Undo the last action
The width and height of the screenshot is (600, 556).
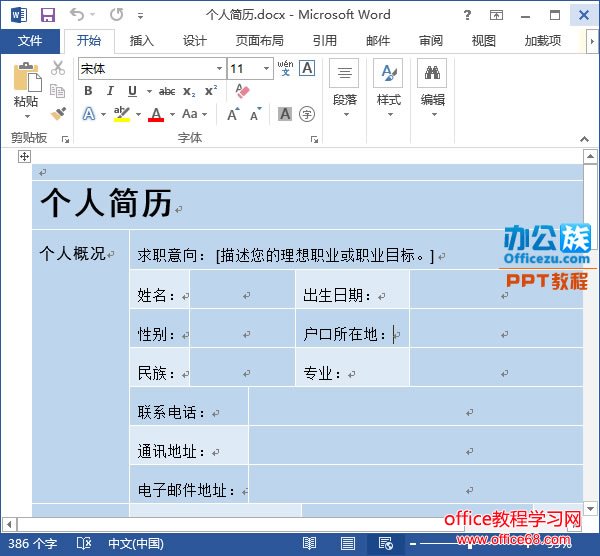point(77,15)
